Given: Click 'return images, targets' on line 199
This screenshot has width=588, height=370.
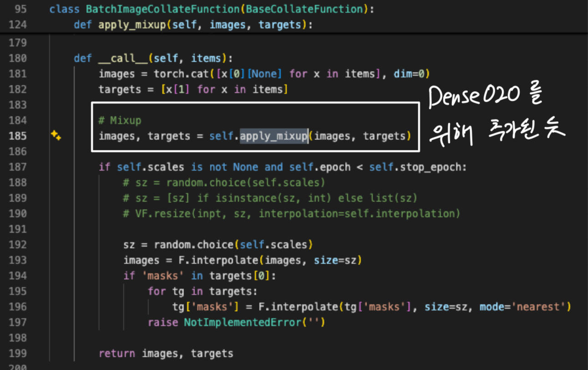Looking at the screenshot, I should click(166, 353).
